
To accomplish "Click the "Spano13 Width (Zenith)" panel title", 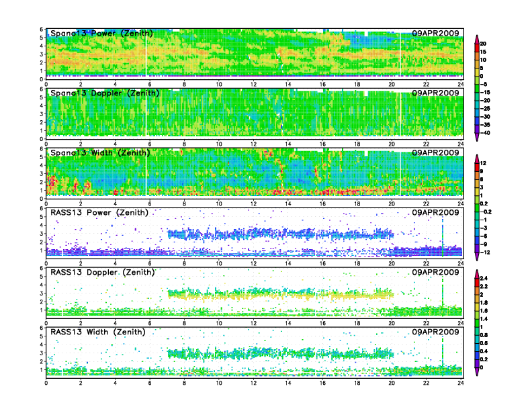I will [100, 152].
